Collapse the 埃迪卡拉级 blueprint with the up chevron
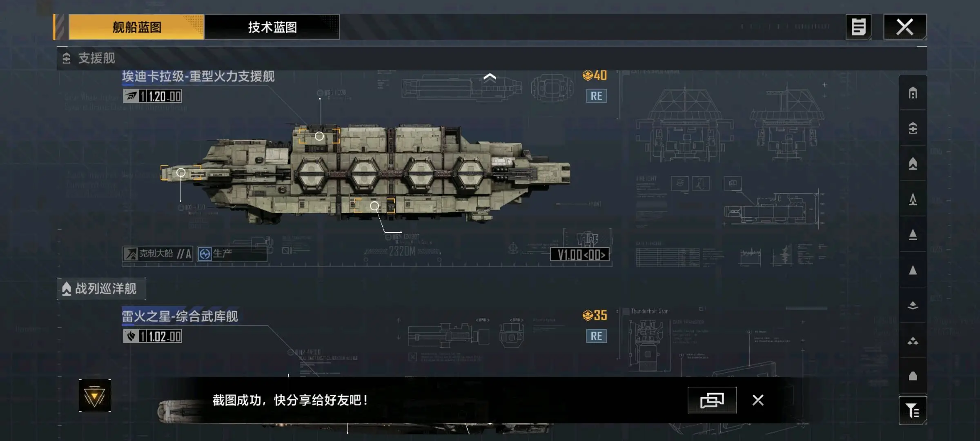The width and height of the screenshot is (980, 441). [x=490, y=77]
